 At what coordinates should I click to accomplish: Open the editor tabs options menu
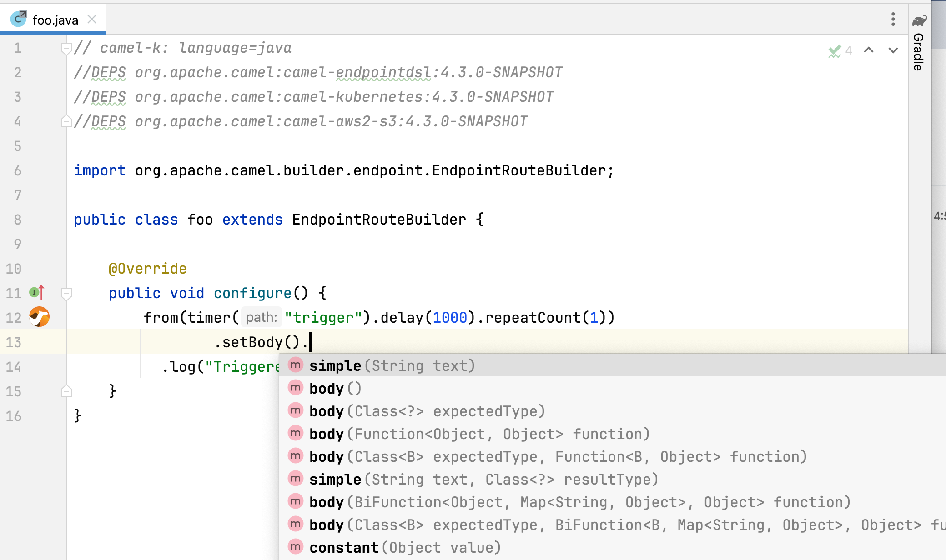point(893,19)
